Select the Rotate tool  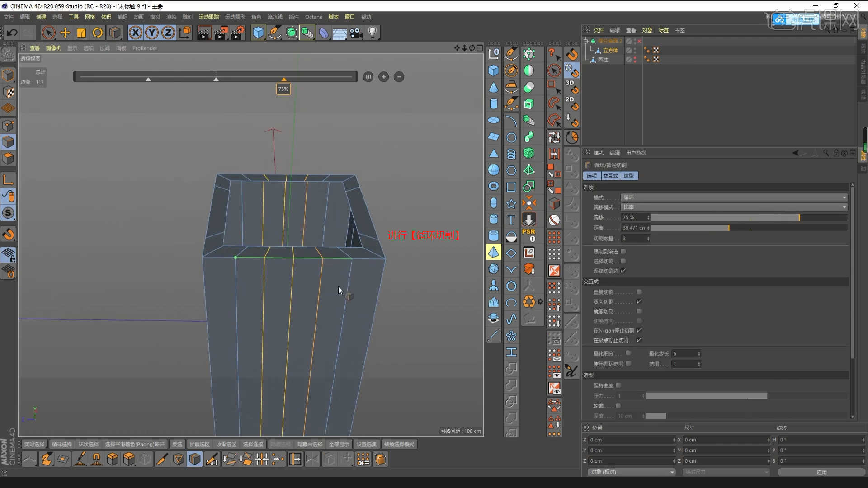click(98, 33)
